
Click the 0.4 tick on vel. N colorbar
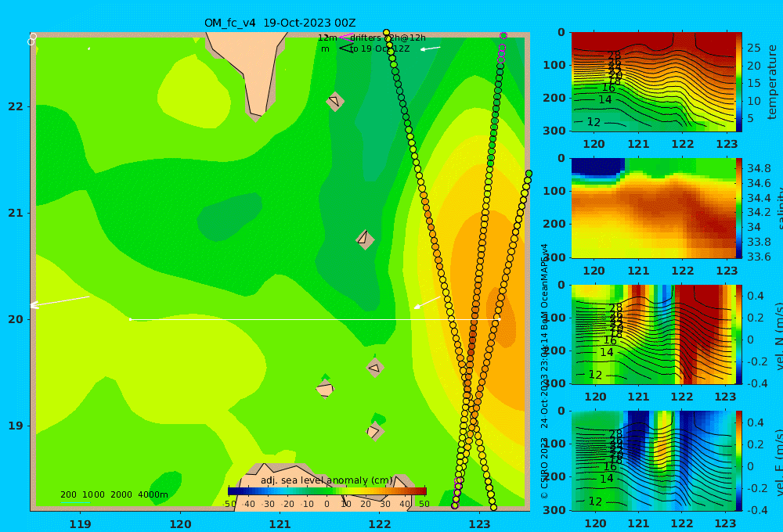pyautogui.click(x=756, y=296)
